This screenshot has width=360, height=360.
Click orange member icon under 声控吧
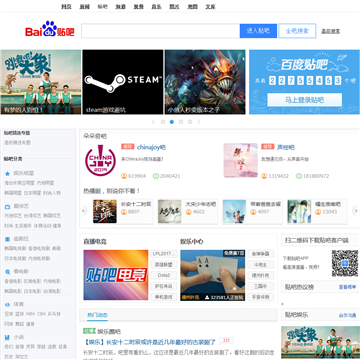[x=264, y=176]
